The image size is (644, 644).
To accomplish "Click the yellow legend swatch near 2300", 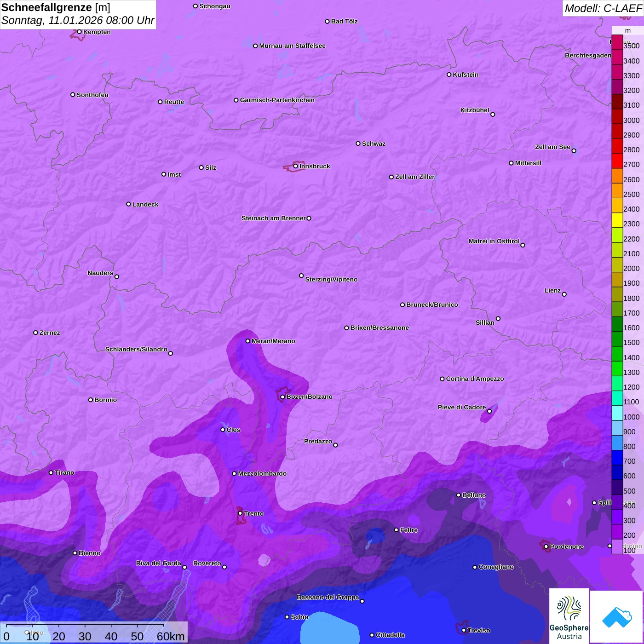I will pyautogui.click(x=617, y=220).
